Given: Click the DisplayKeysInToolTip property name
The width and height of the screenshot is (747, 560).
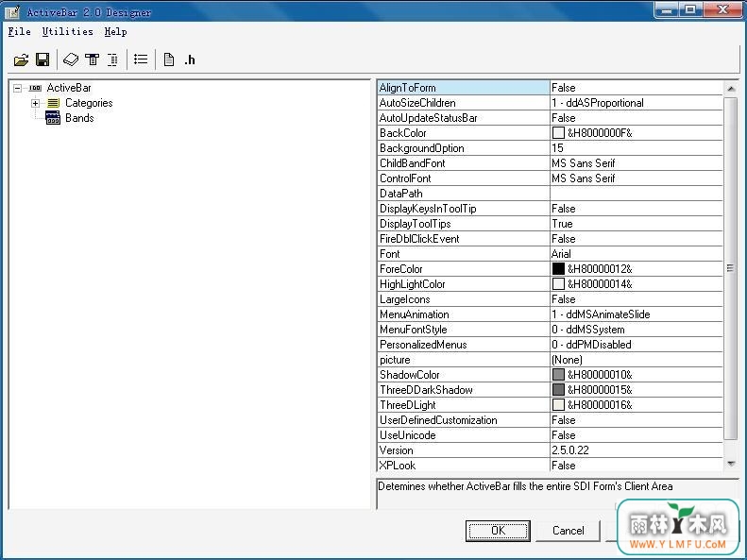Looking at the screenshot, I should pos(428,209).
